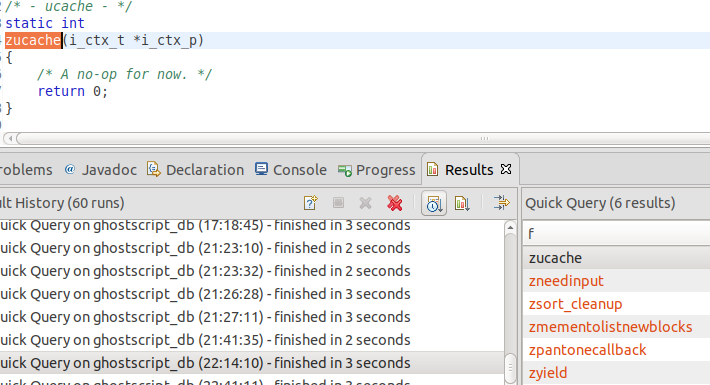
Task: Select the zucache result row
Action: 616,258
